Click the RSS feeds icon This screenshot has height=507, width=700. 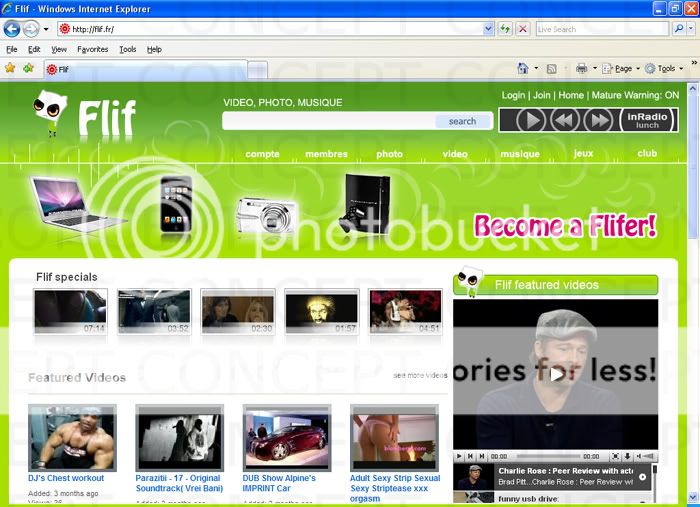click(x=551, y=69)
